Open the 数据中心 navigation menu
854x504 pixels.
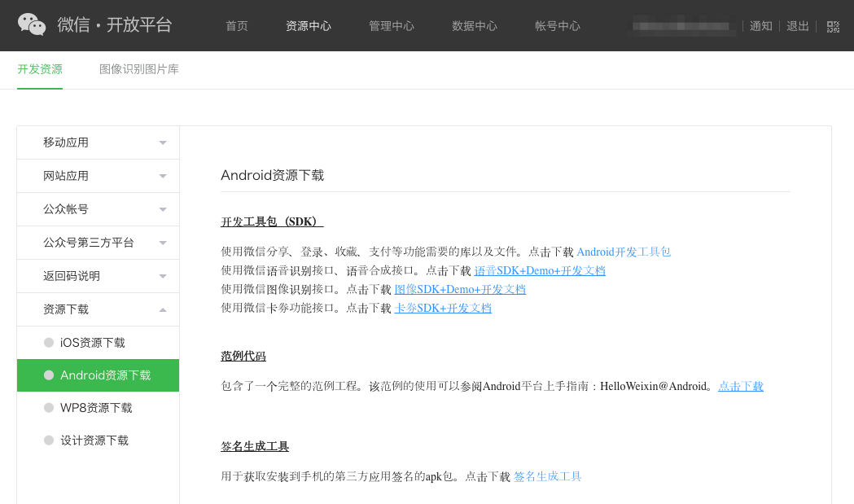474,25
